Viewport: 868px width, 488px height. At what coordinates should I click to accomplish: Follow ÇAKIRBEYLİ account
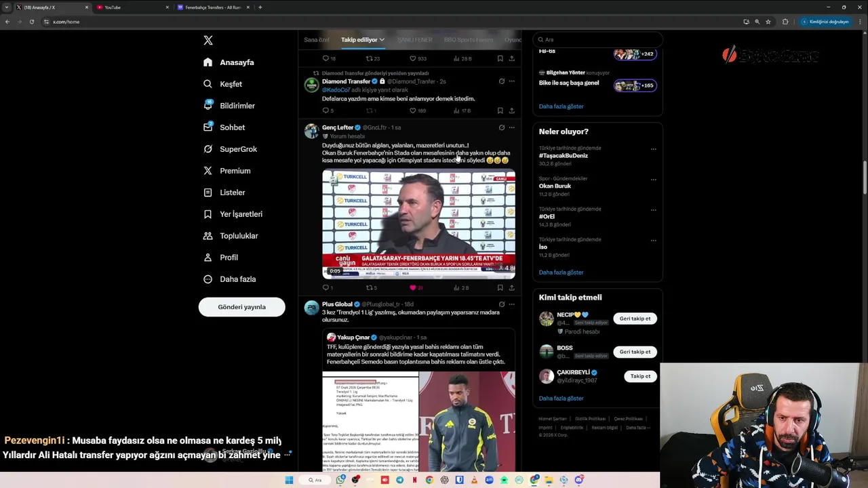(640, 376)
